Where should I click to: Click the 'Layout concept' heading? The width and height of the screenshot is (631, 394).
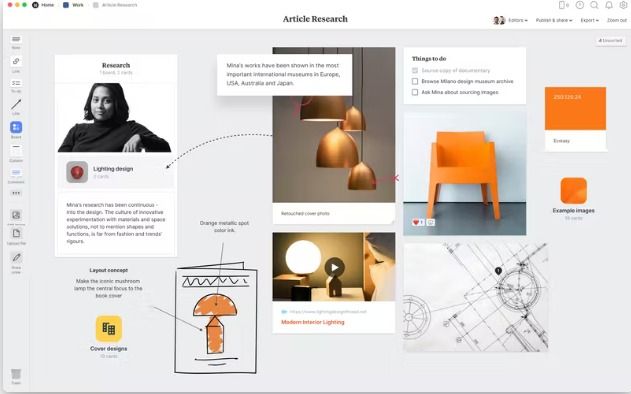pyautogui.click(x=108, y=270)
